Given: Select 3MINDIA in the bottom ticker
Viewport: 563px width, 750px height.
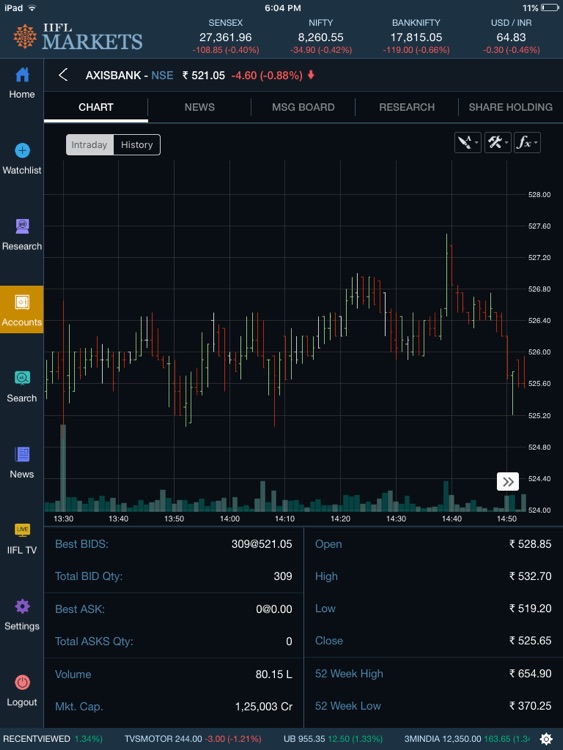Looking at the screenshot, I should (467, 739).
